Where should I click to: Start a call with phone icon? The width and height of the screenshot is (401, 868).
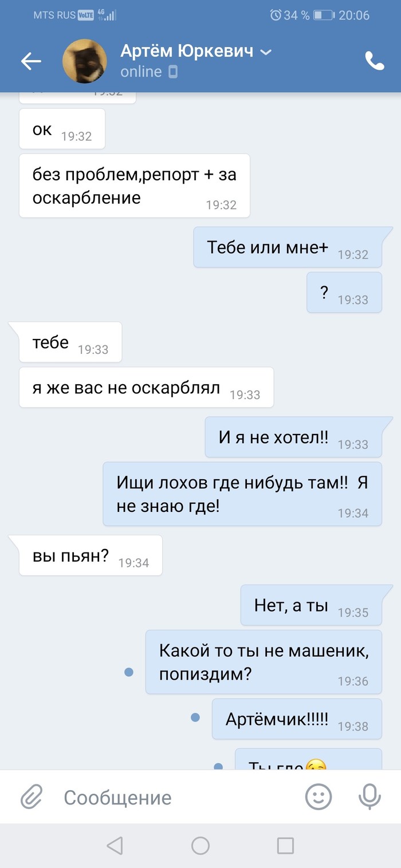click(x=375, y=61)
